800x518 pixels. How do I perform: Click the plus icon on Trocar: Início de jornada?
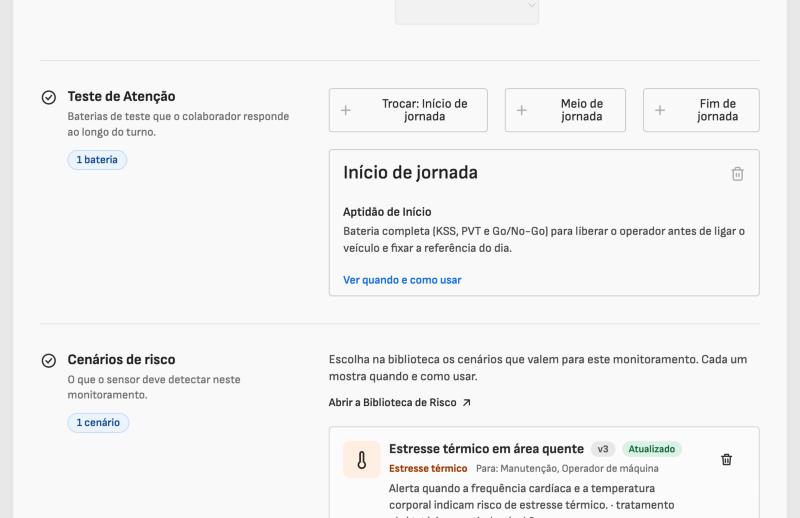tap(345, 110)
